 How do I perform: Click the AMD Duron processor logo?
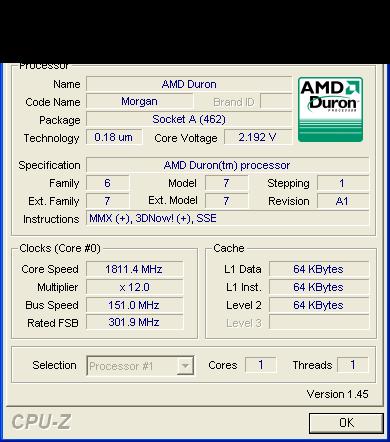pos(330,110)
